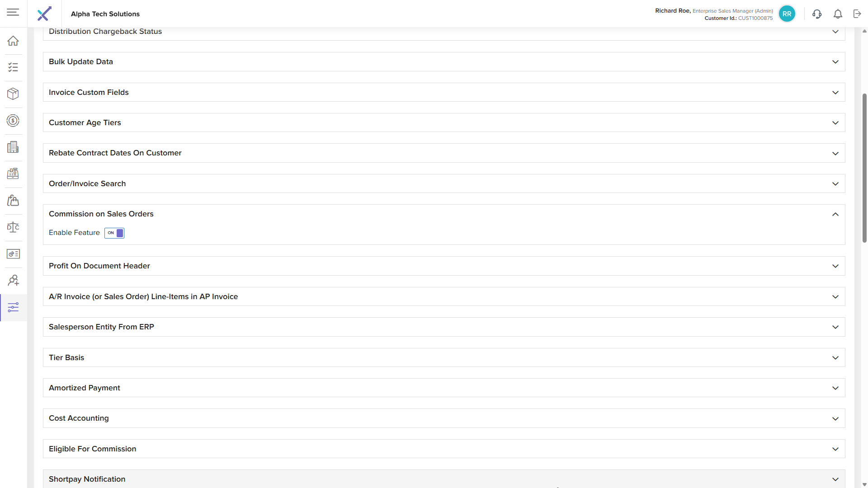Open the package box sidebar icon
Screen dimensions: 868x488
point(13,94)
